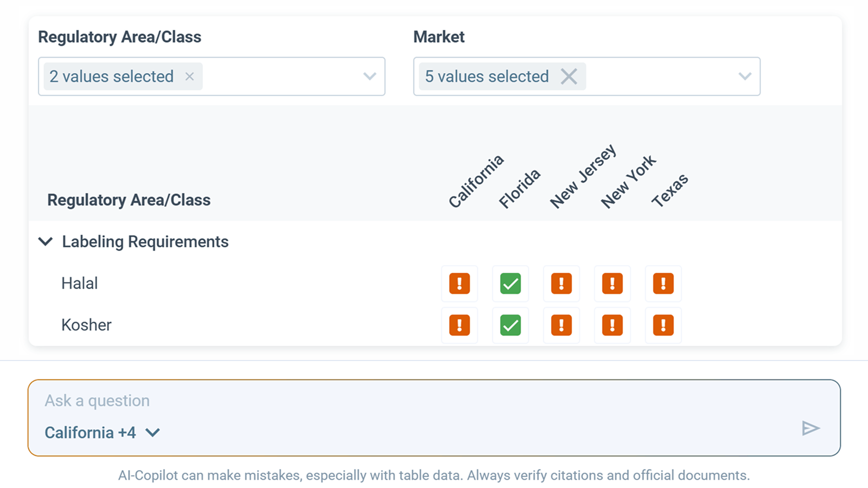Click the Kosher New York alert icon
Screen dimensions: 868x488
click(612, 325)
